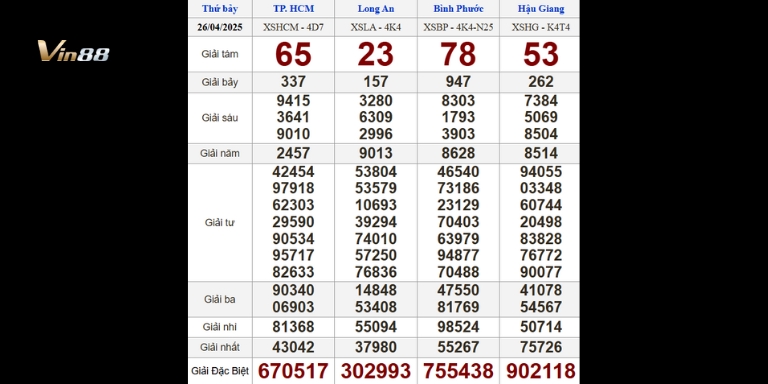Click Hậu Giang special prize 902118
The width and height of the screenshot is (768, 384).
[x=541, y=371]
